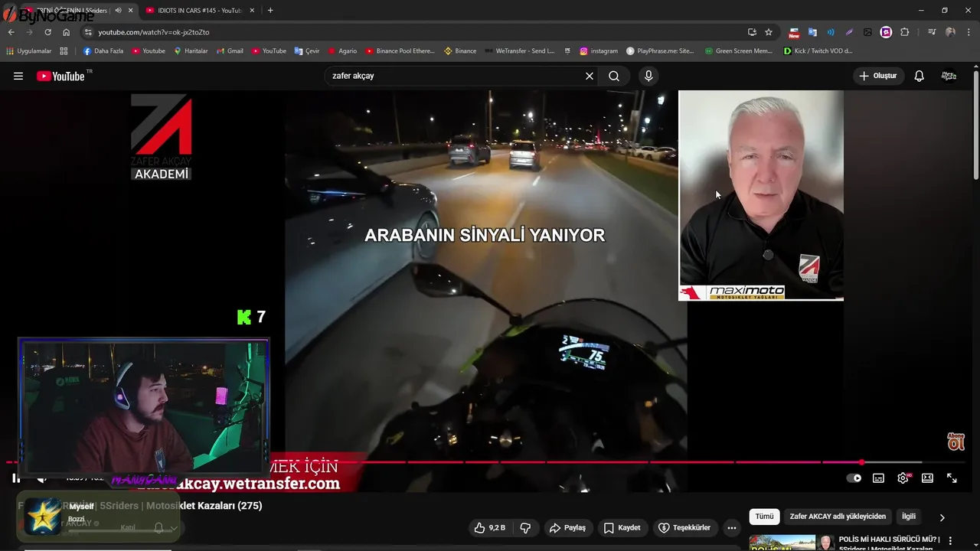
Task: Open the Binance Pool Ethere... bookmark
Action: [x=400, y=51]
